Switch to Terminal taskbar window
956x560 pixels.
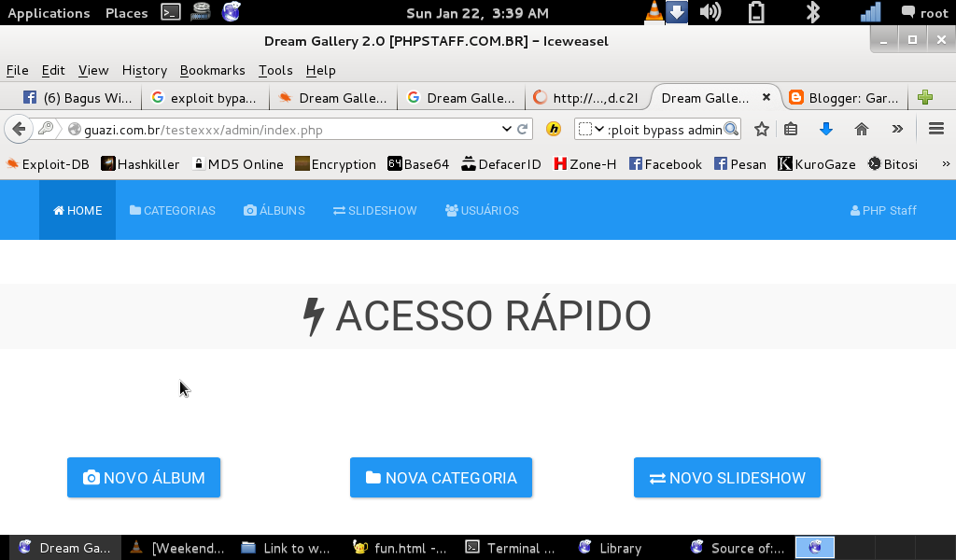511,548
